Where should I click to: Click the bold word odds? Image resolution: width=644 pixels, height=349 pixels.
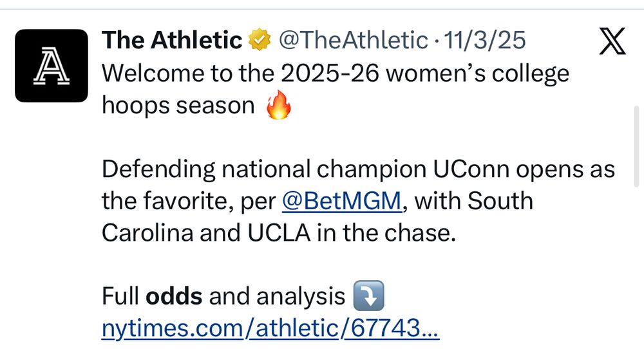pos(175,297)
